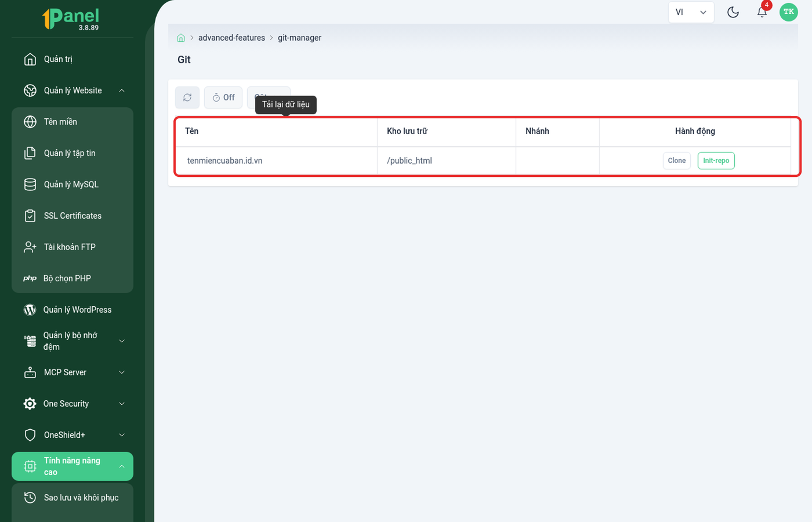Open the VI language dropdown

(691, 12)
